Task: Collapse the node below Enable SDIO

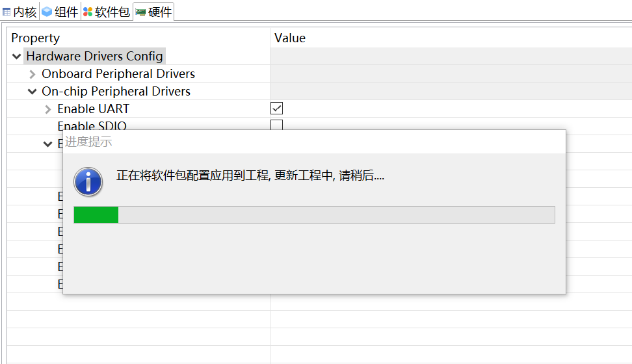Action: coord(47,144)
